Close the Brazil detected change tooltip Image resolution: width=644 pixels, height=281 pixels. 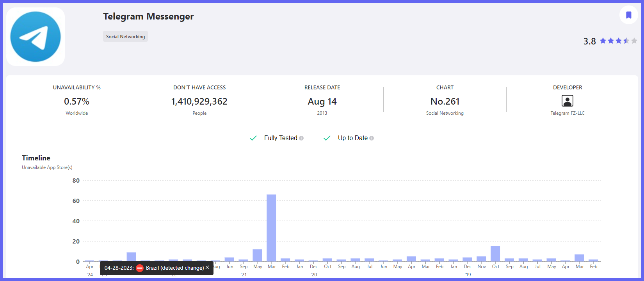[207, 267]
